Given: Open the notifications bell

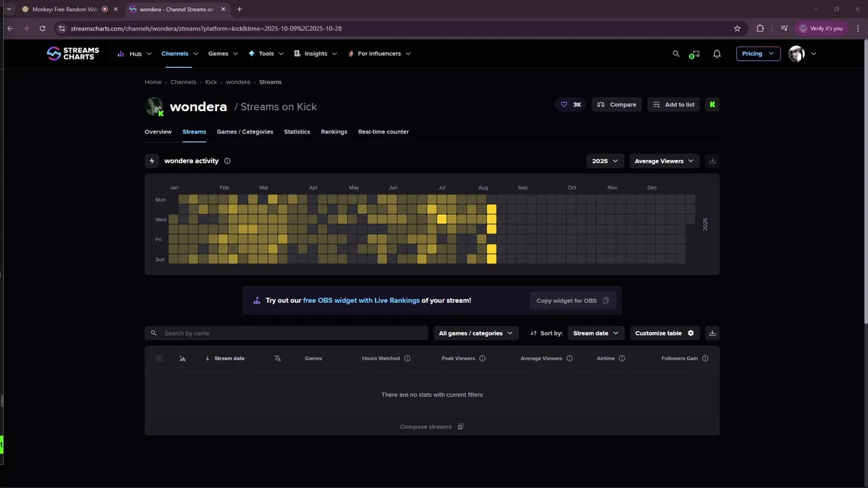Looking at the screenshot, I should pyautogui.click(x=717, y=54).
